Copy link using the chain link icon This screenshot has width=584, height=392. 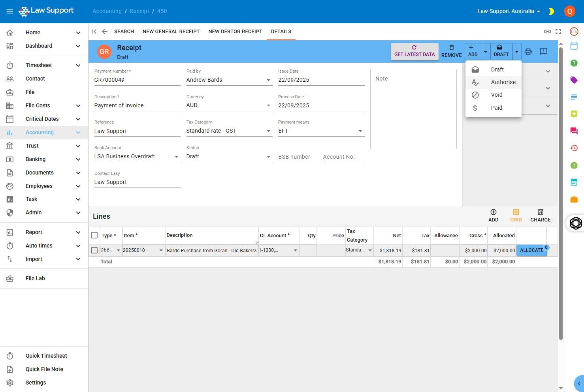pyautogui.click(x=547, y=32)
